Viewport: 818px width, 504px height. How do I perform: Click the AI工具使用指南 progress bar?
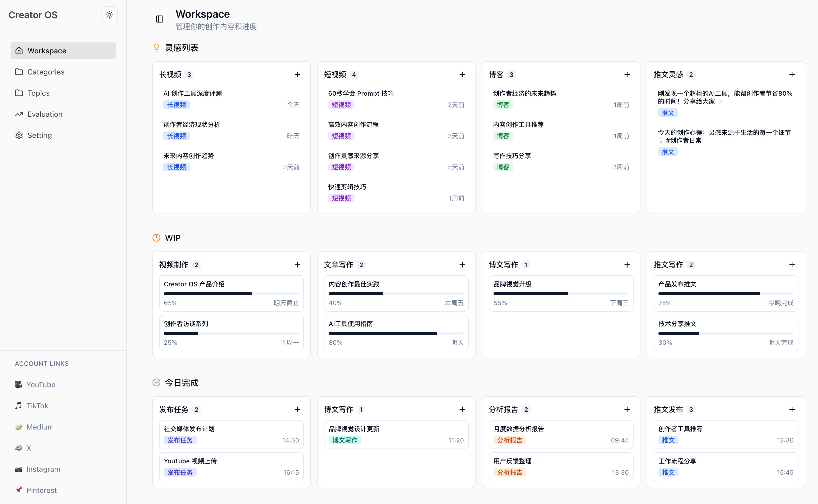(396, 333)
